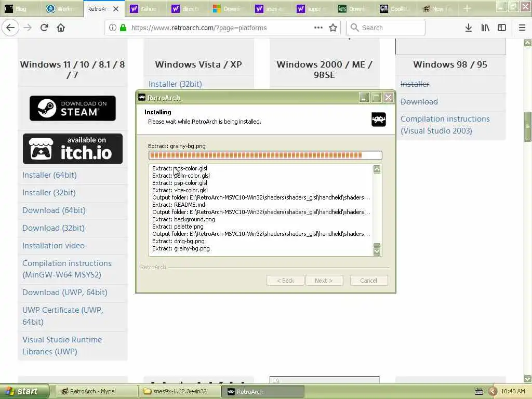Reload the RetroArch platforms page
Screen dimensions: 532x399
coord(44,28)
